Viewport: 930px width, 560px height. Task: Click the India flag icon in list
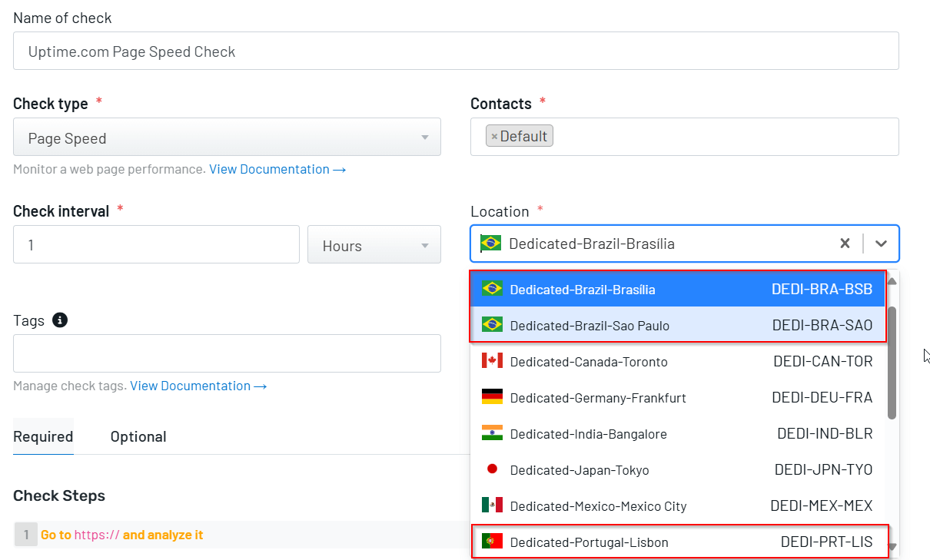pyautogui.click(x=492, y=433)
